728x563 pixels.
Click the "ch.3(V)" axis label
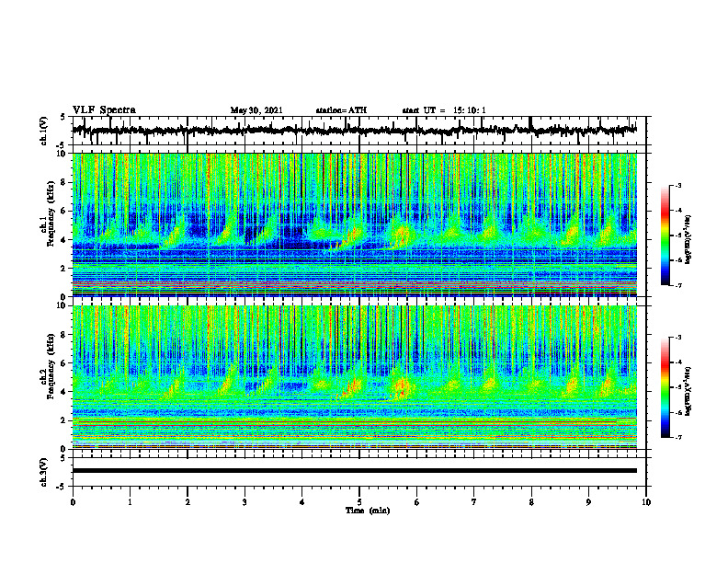coord(44,472)
